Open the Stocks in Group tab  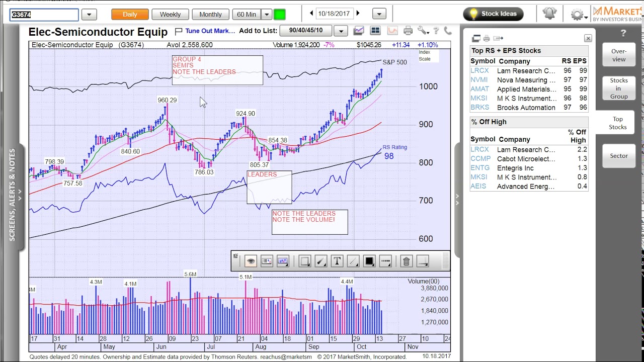pos(618,88)
